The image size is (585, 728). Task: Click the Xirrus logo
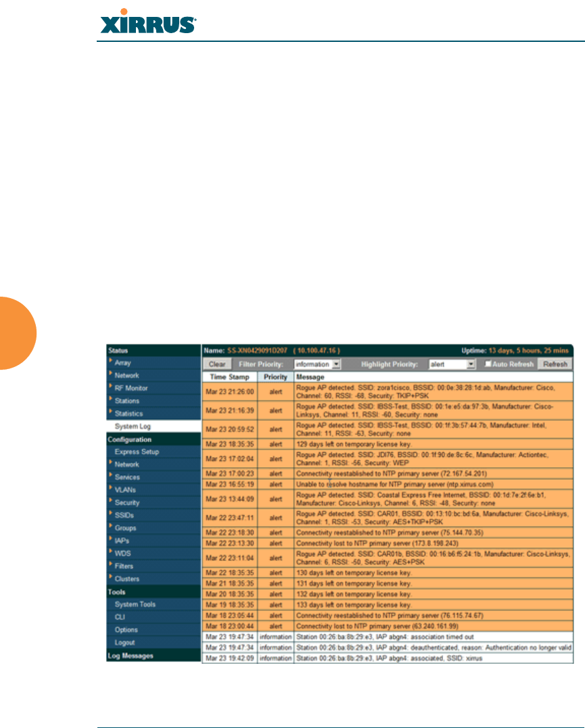point(147,22)
